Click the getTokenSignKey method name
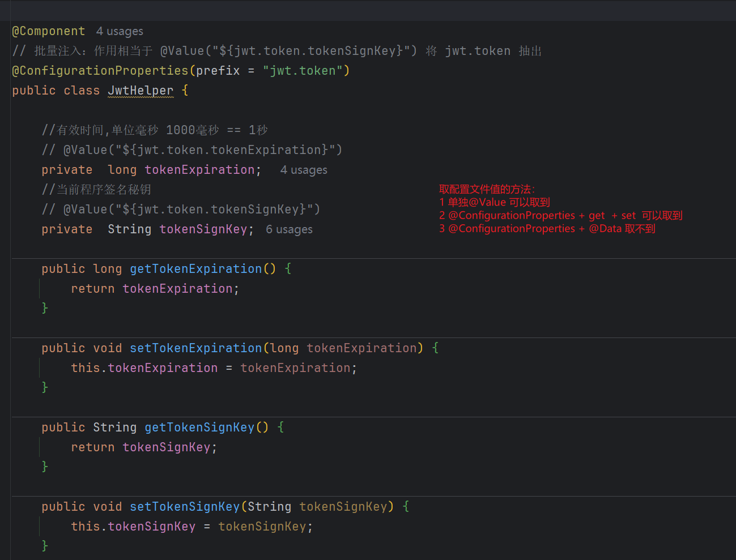This screenshot has width=736, height=560. (x=199, y=428)
